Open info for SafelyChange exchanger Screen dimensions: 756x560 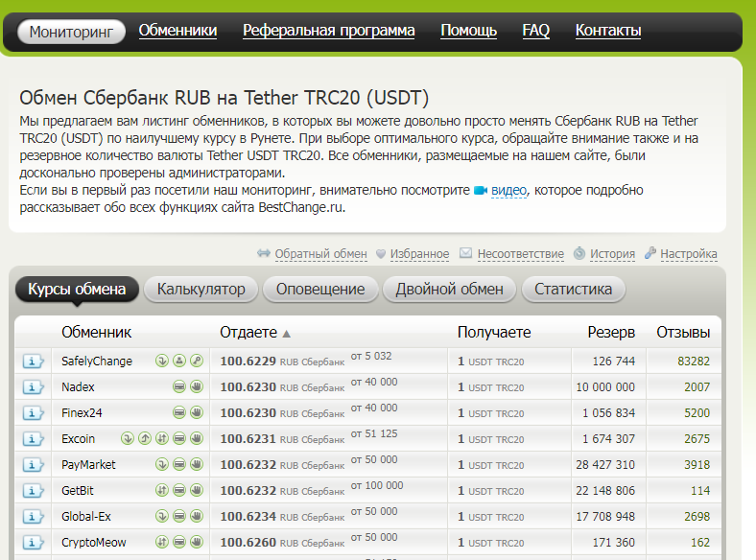[x=33, y=361]
